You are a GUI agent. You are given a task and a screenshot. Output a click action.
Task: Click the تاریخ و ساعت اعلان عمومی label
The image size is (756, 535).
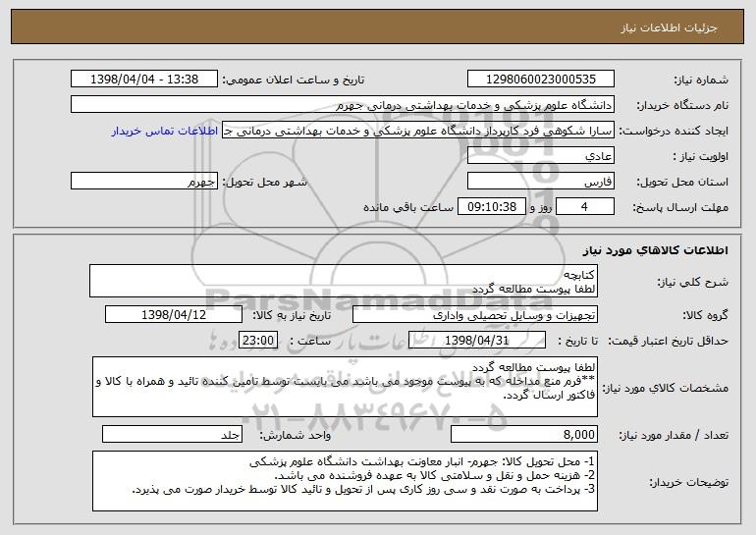(294, 80)
